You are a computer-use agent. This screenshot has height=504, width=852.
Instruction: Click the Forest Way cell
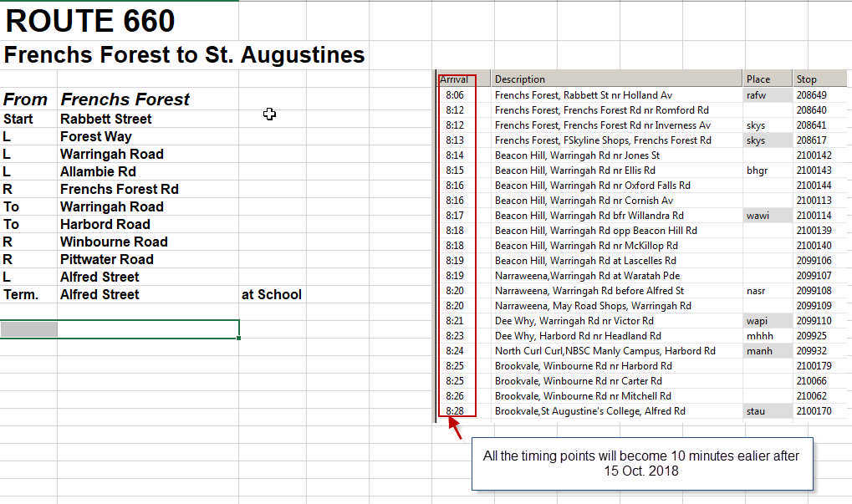[95, 136]
